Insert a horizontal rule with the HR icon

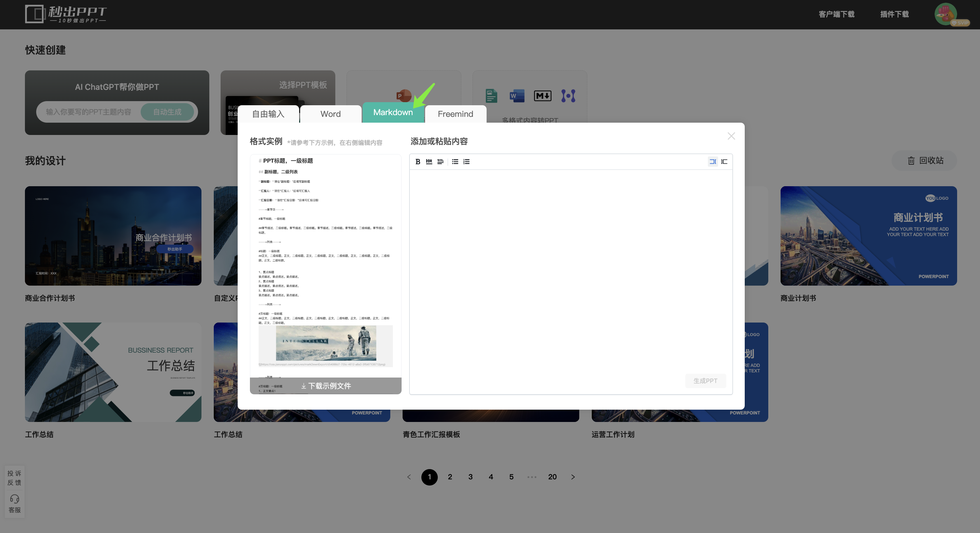click(429, 161)
